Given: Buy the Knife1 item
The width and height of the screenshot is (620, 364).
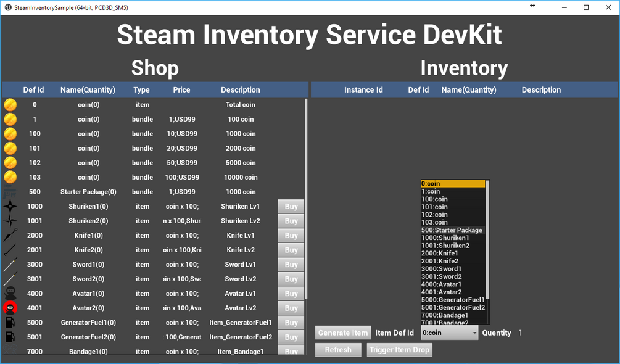Looking at the screenshot, I should (291, 236).
